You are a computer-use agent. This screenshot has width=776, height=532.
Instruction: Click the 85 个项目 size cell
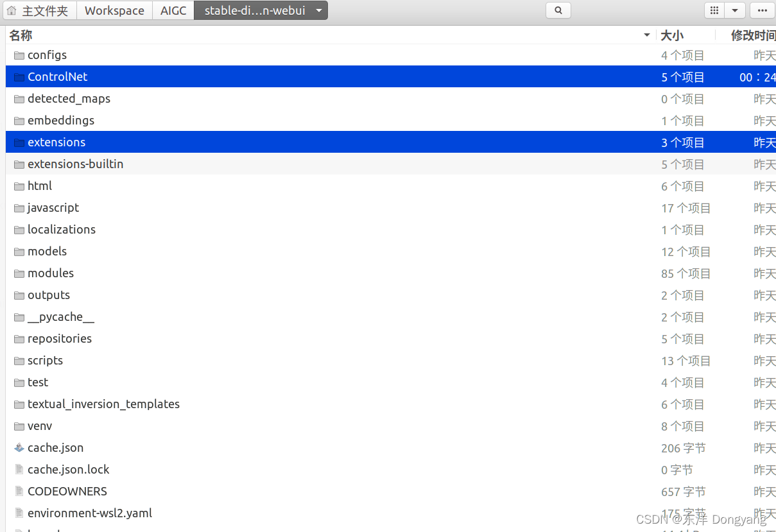(x=686, y=273)
